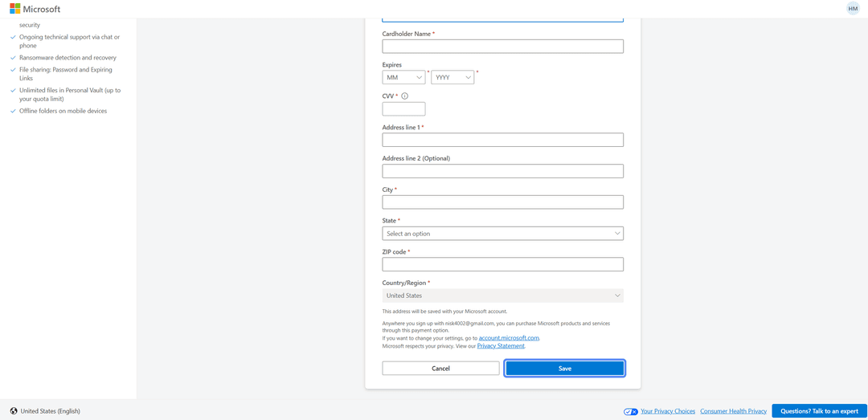Select the ZIP code field

tap(502, 264)
